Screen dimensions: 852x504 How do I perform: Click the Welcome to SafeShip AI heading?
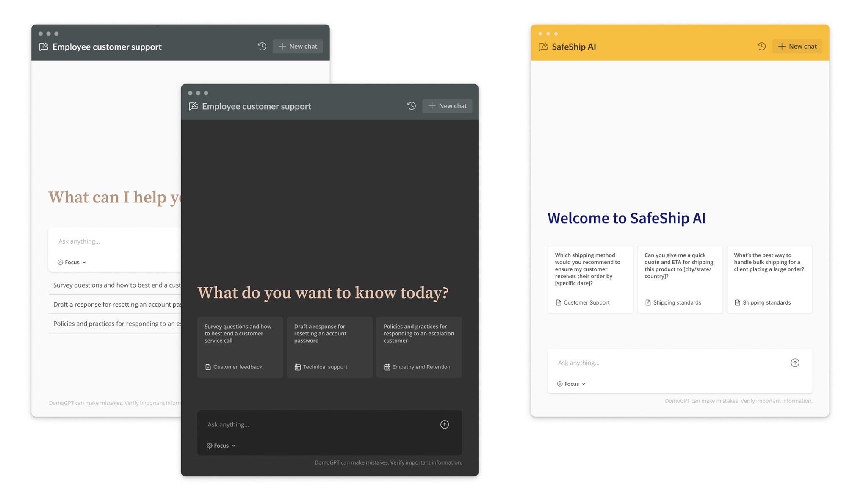tap(626, 218)
